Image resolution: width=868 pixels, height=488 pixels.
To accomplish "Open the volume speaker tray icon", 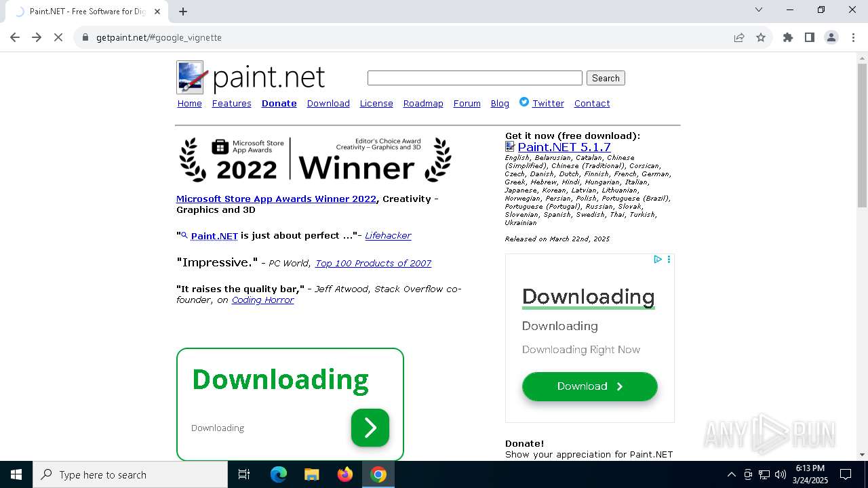I will [x=781, y=474].
